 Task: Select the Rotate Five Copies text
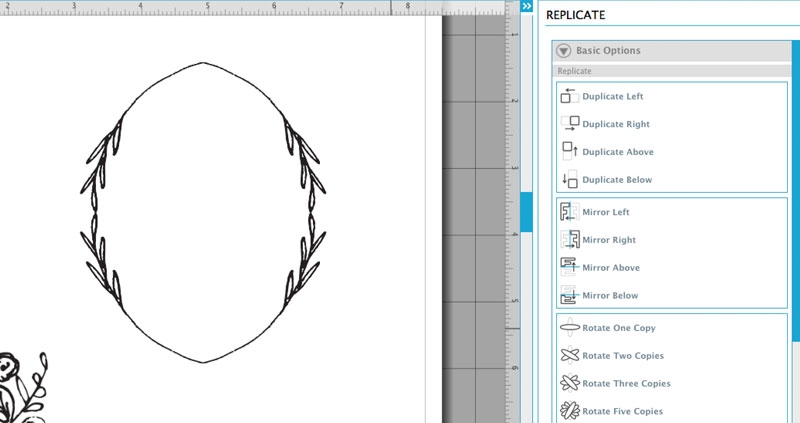click(x=622, y=411)
